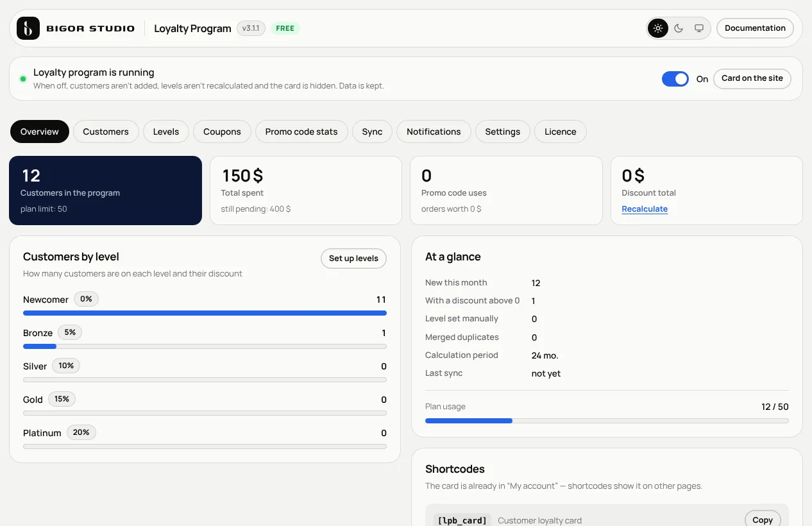Open the Licence tab
This screenshot has width=812, height=526.
(561, 131)
